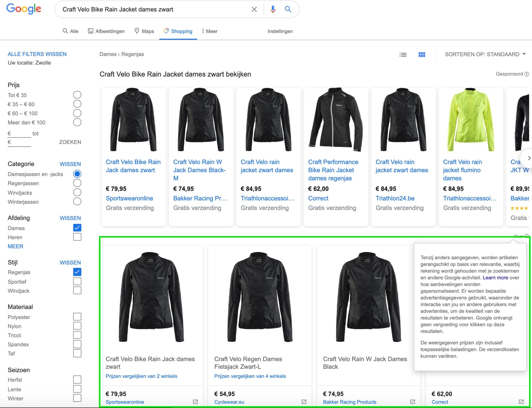Start voice search with microphone icon
Viewport: 532px width, 408px height.
pos(273,9)
